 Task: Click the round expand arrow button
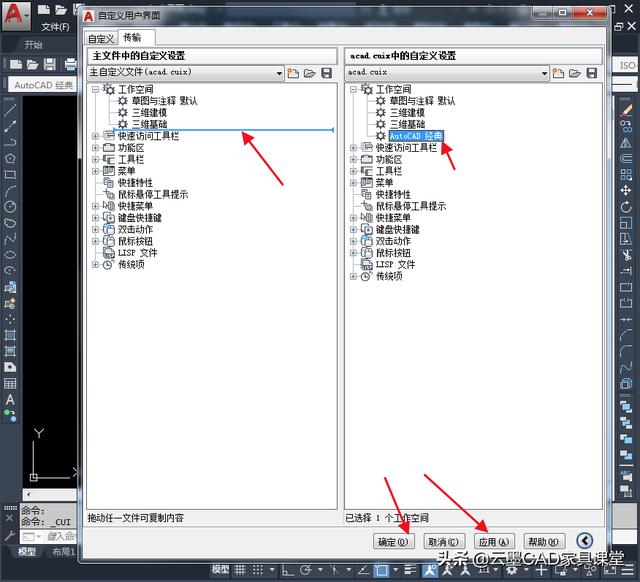584,541
